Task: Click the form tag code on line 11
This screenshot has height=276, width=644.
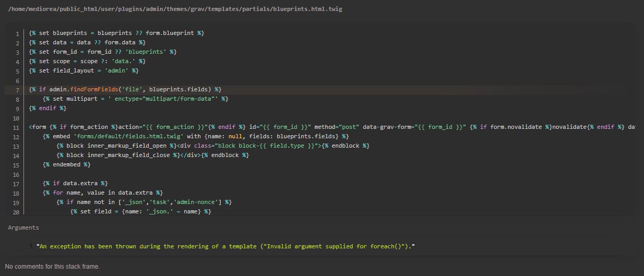Action: tap(332, 127)
